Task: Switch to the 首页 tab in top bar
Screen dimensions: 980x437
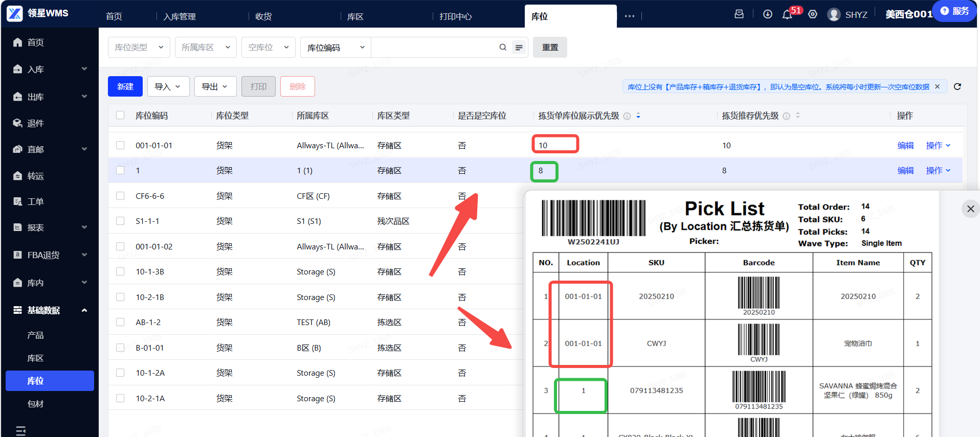Action: click(x=114, y=16)
